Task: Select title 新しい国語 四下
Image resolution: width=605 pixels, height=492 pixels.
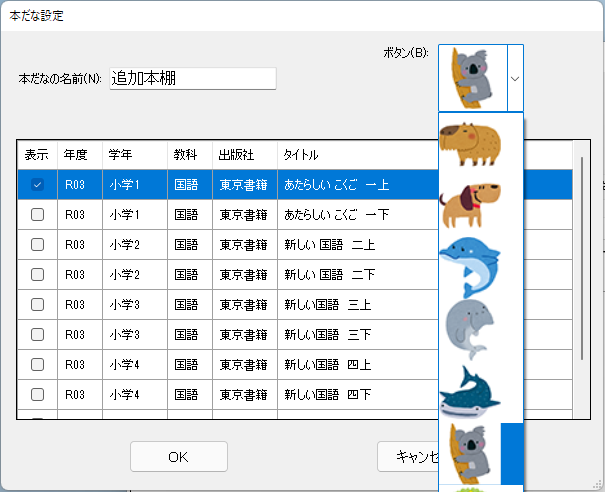Action: [328, 395]
